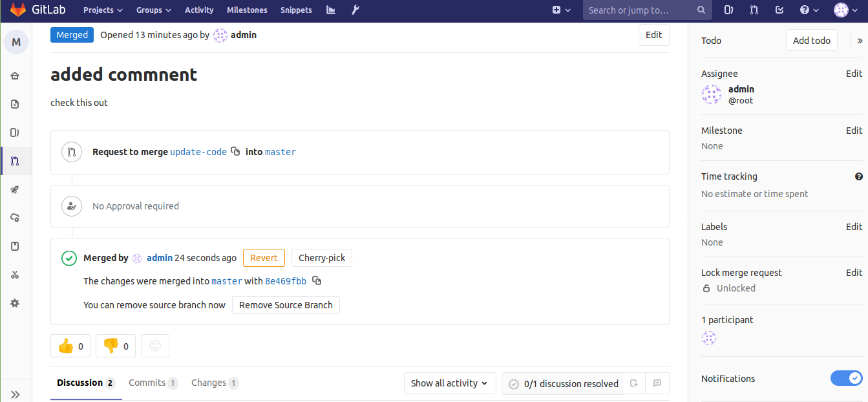Click the GitLab fox logo
Screen dimensions: 868x402
click(x=17, y=10)
